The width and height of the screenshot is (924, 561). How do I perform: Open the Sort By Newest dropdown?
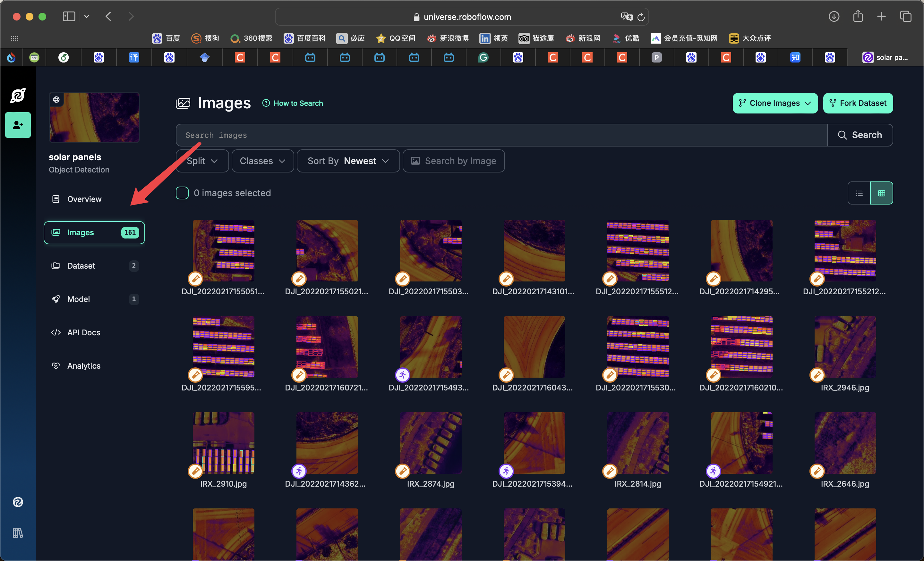(348, 161)
